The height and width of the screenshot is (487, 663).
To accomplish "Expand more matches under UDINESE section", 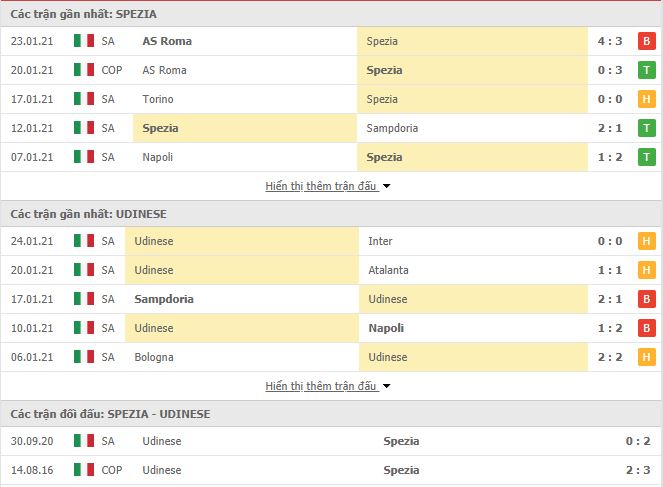I will (321, 386).
